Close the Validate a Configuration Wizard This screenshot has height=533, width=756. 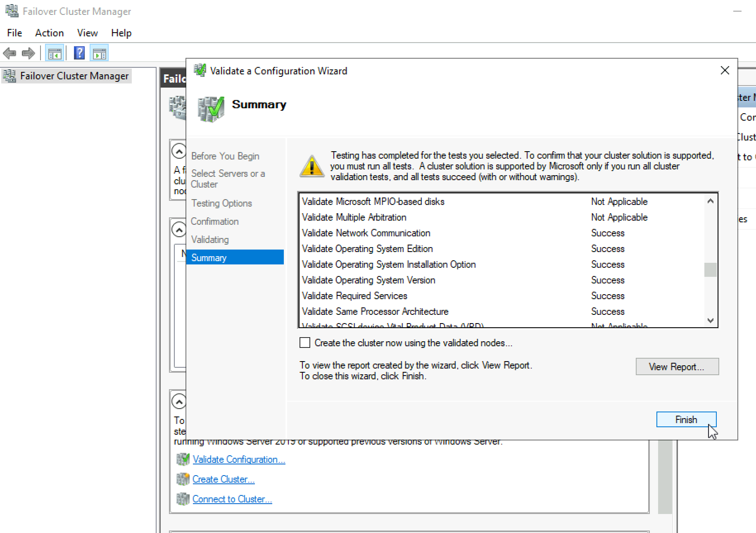pos(725,71)
